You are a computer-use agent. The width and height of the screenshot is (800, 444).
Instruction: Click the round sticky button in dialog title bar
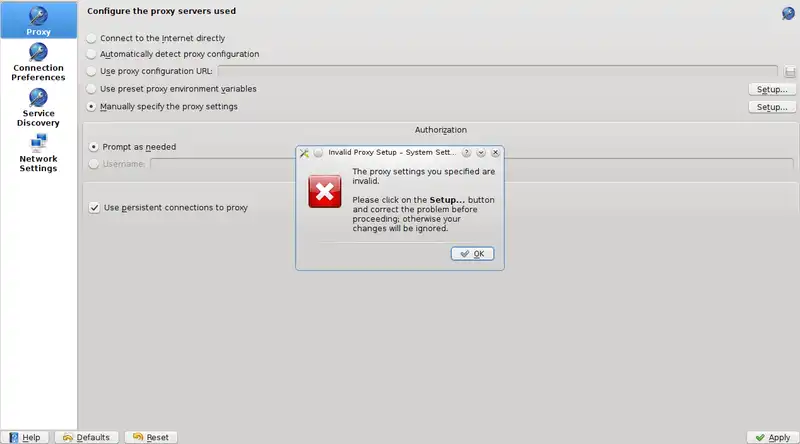coord(318,153)
